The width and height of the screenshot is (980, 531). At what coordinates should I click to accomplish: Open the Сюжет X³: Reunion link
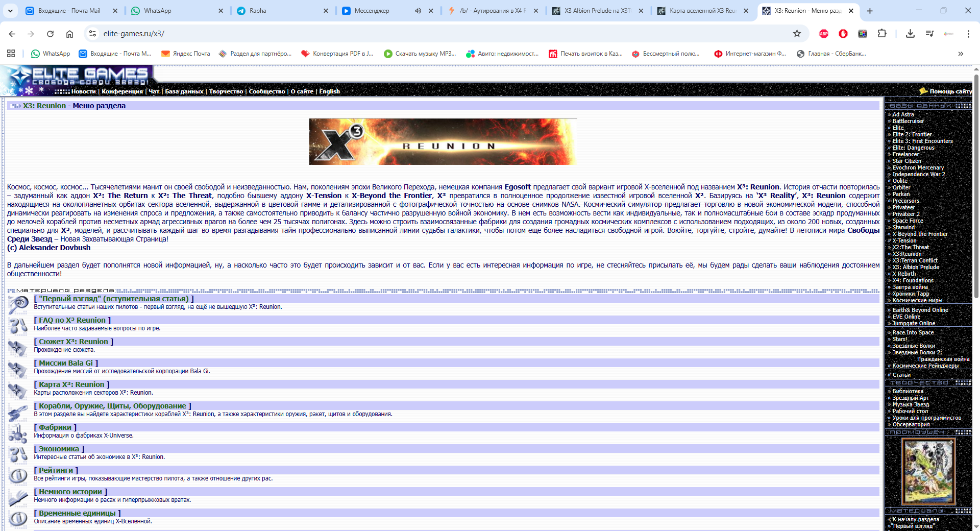[x=73, y=342]
